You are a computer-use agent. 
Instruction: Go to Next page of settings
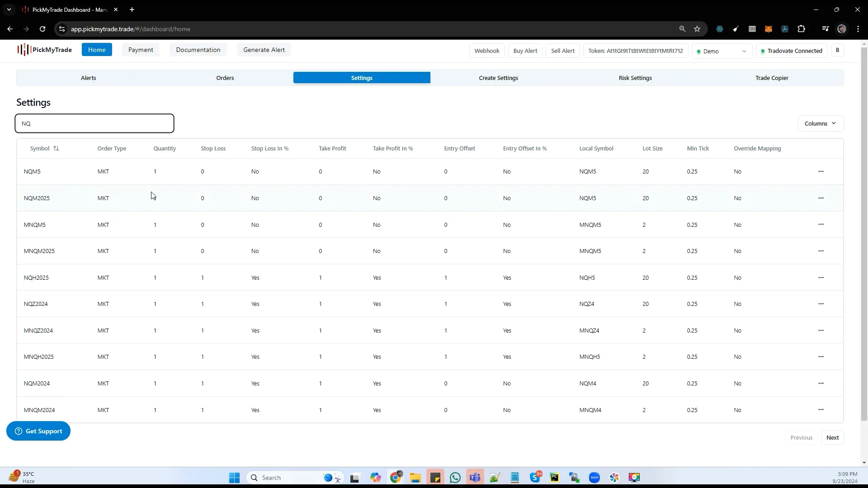click(832, 437)
